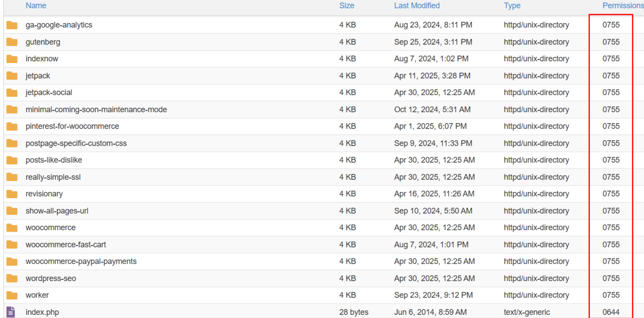
Task: Click the index.php file icon
Action: [x=11, y=312]
